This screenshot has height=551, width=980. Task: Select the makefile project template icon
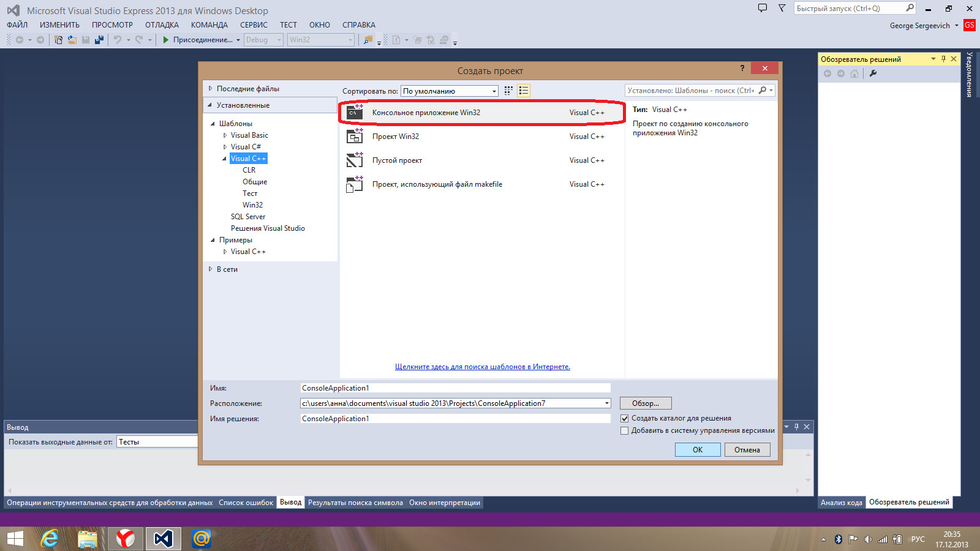(x=355, y=184)
